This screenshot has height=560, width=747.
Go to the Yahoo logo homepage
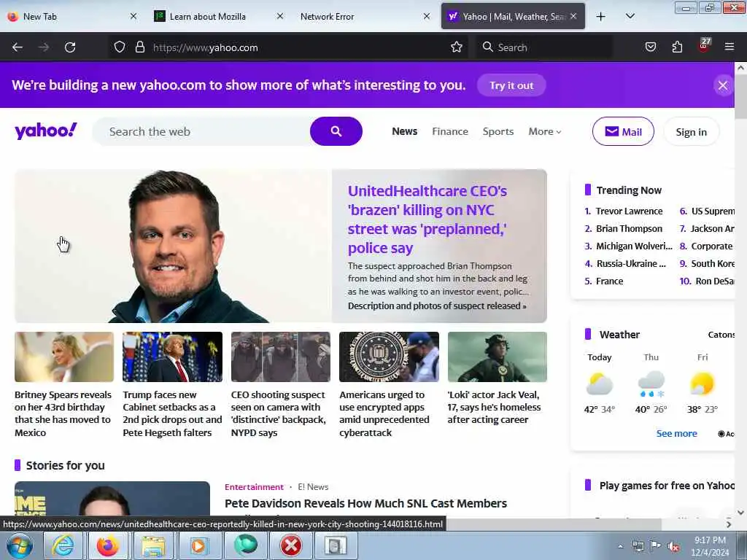[46, 131]
